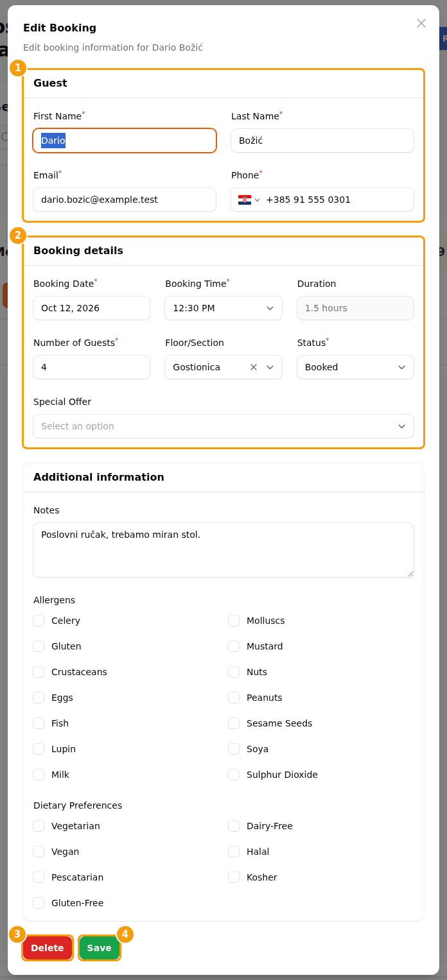Enable the Vegan dietary preference
Viewport: 447px width, 980px height.
pyautogui.click(x=39, y=852)
